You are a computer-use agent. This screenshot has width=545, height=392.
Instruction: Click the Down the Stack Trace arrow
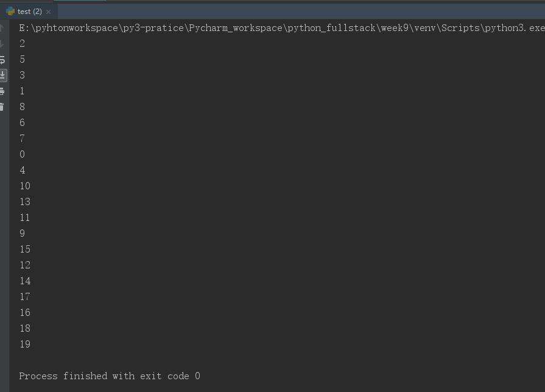pyautogui.click(x=2, y=44)
